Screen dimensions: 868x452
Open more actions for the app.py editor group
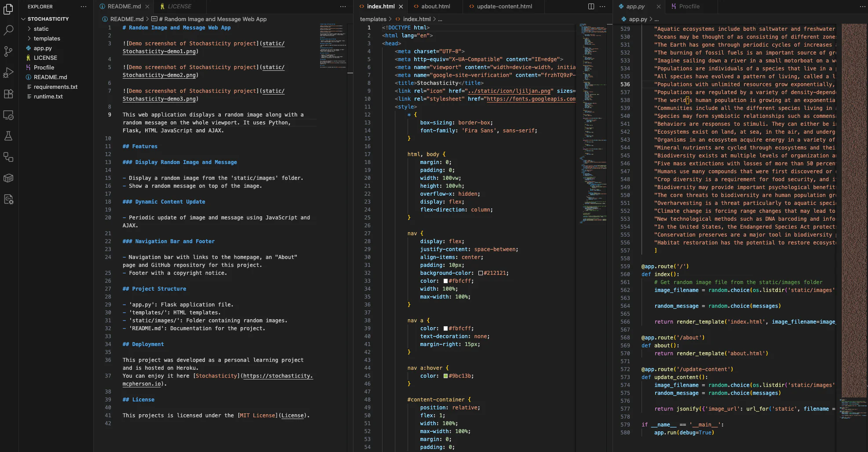(862, 7)
